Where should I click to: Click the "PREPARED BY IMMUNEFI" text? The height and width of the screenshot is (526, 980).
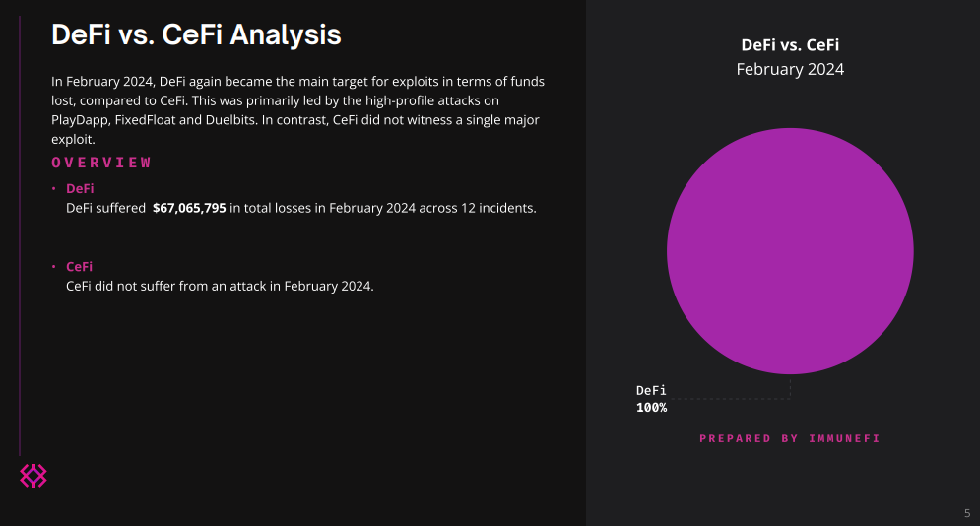pyautogui.click(x=789, y=438)
